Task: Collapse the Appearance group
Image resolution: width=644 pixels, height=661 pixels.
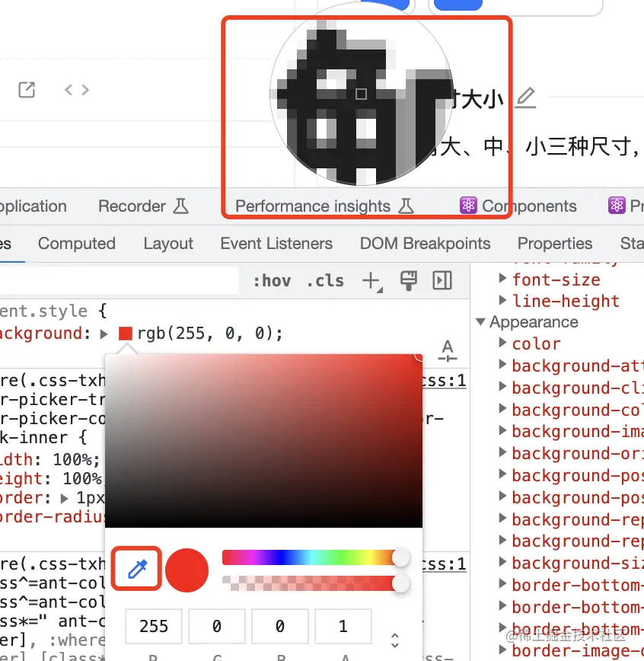Action: (480, 321)
